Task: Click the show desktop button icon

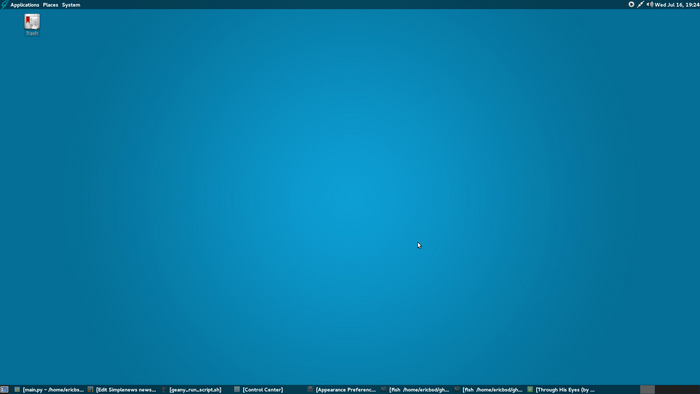Action: [4, 390]
